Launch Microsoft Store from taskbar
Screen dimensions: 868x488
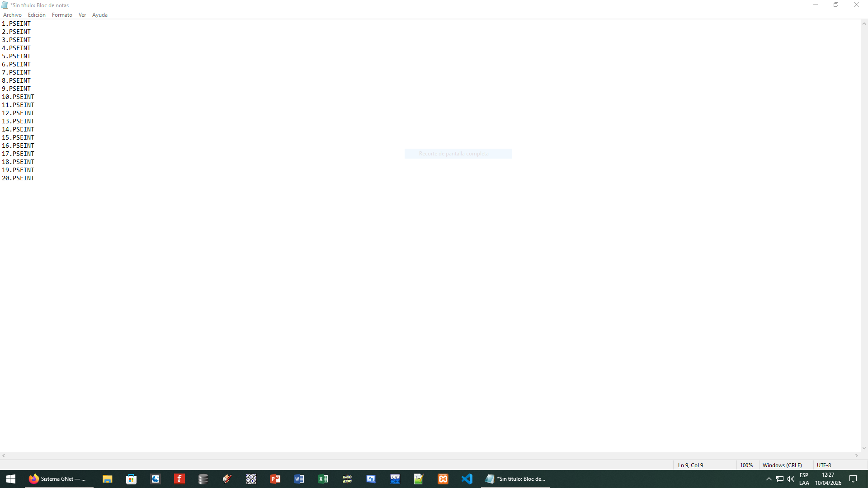(x=131, y=479)
